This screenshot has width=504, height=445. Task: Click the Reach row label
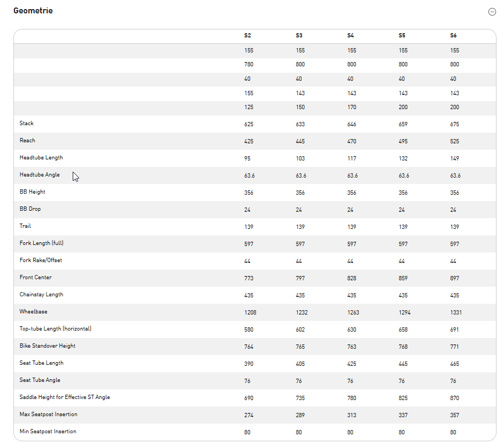[27, 141]
